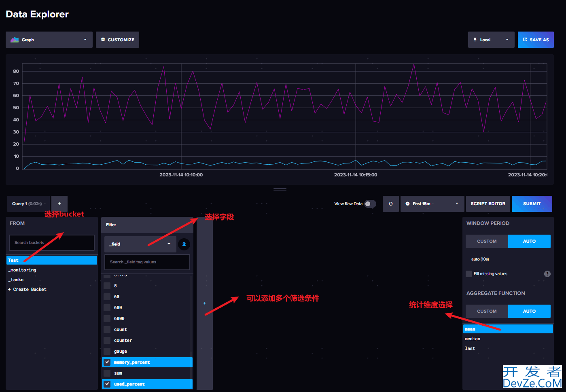Focus the Search buckets input field
This screenshot has height=392, width=566.
[52, 243]
